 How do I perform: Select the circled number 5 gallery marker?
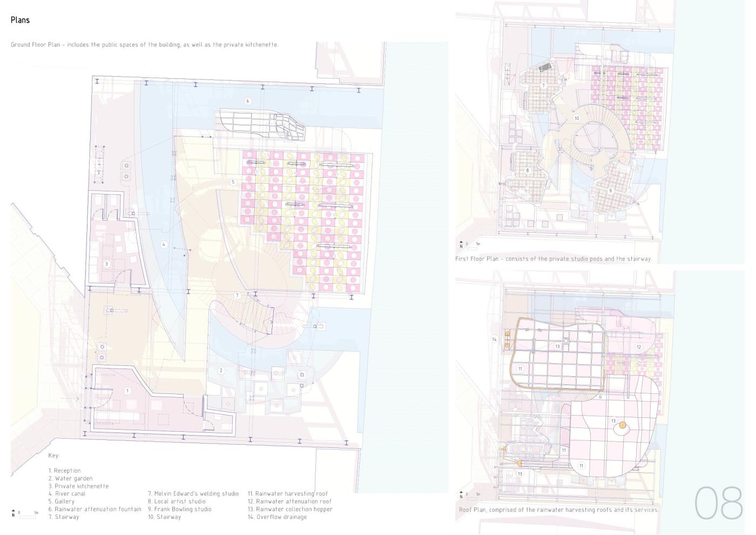[x=233, y=182]
